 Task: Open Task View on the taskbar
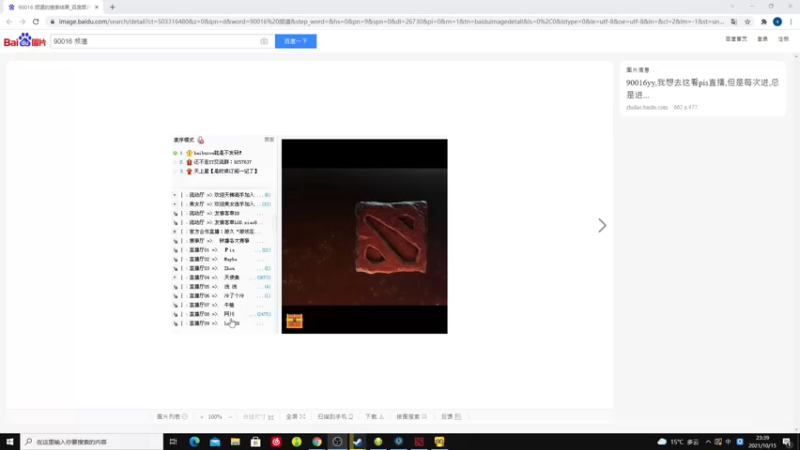(173, 442)
